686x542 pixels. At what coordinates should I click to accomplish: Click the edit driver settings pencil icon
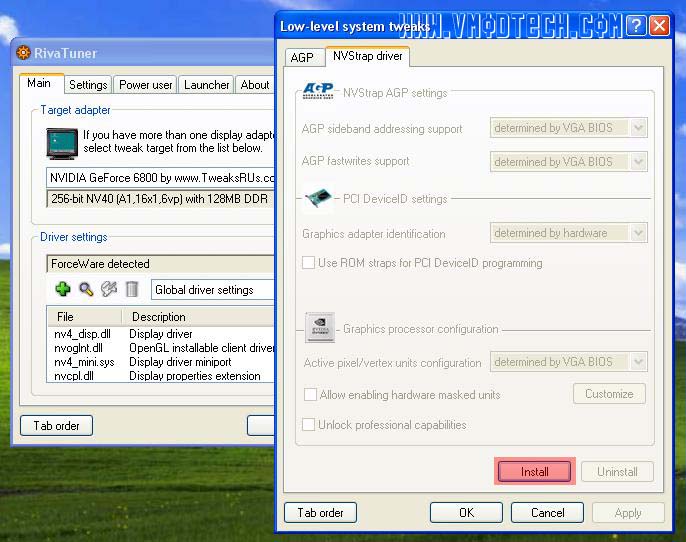click(x=109, y=289)
